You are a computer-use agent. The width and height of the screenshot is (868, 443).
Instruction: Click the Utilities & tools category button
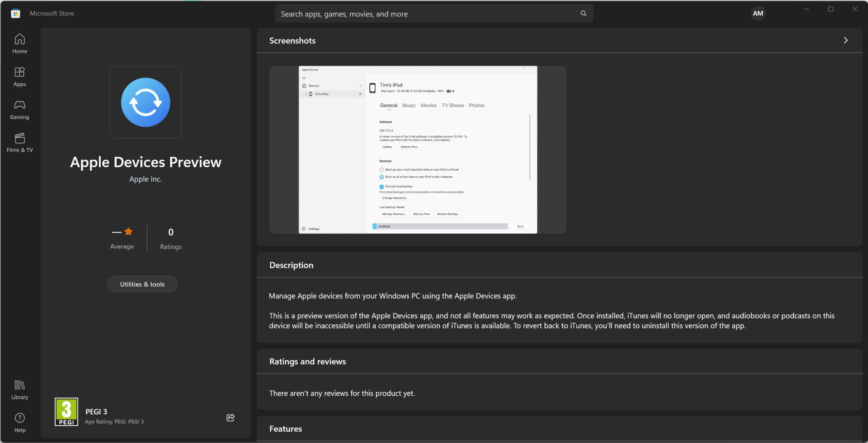click(142, 284)
